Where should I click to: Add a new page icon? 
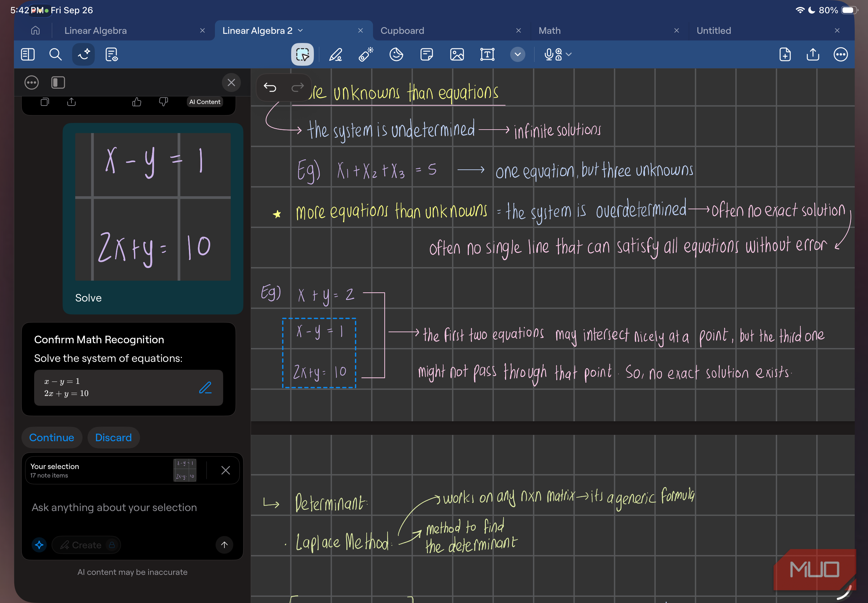[785, 54]
